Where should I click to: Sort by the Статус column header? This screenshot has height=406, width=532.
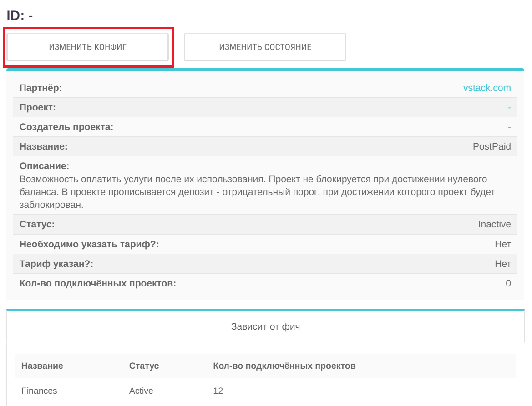pos(144,366)
